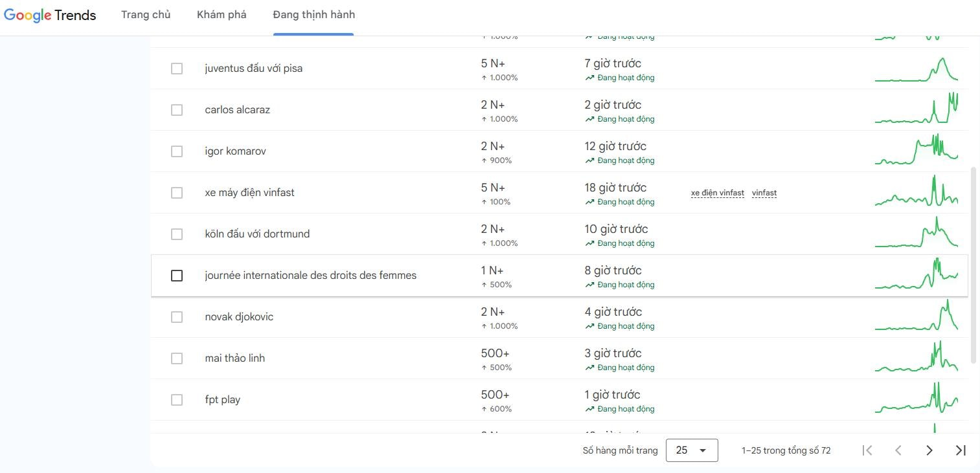Check the journée internationale des droits row
This screenshot has width=980, height=473.
(177, 276)
